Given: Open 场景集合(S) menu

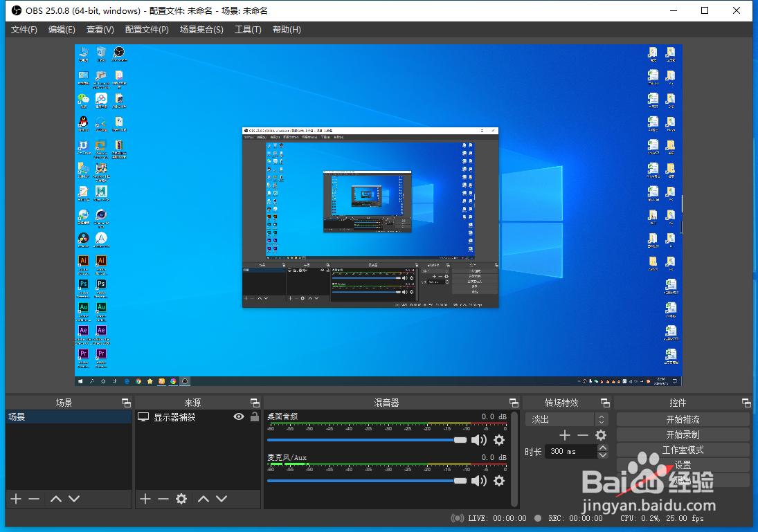Looking at the screenshot, I should click(201, 30).
